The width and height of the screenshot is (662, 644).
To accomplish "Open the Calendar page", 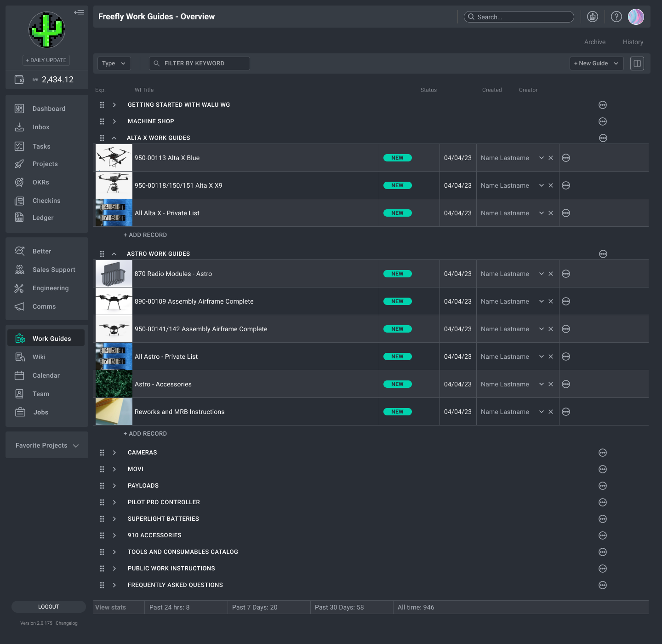I will coord(46,375).
